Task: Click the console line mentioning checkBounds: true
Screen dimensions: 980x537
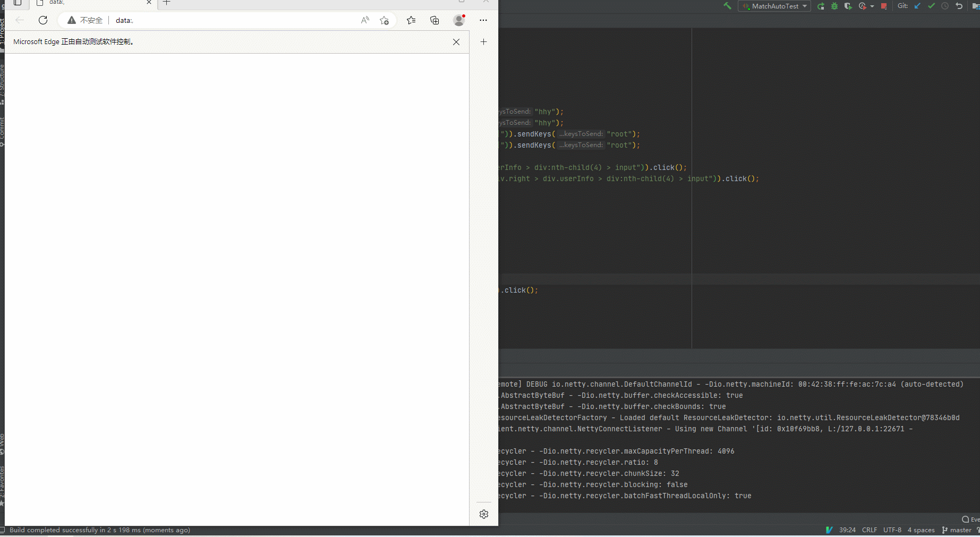Action: pyautogui.click(x=612, y=406)
